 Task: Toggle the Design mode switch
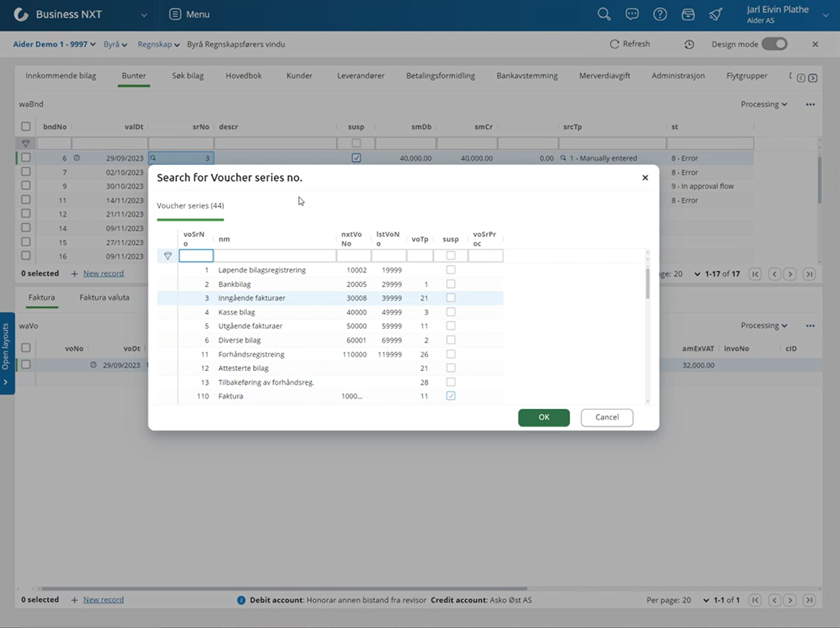(774, 44)
